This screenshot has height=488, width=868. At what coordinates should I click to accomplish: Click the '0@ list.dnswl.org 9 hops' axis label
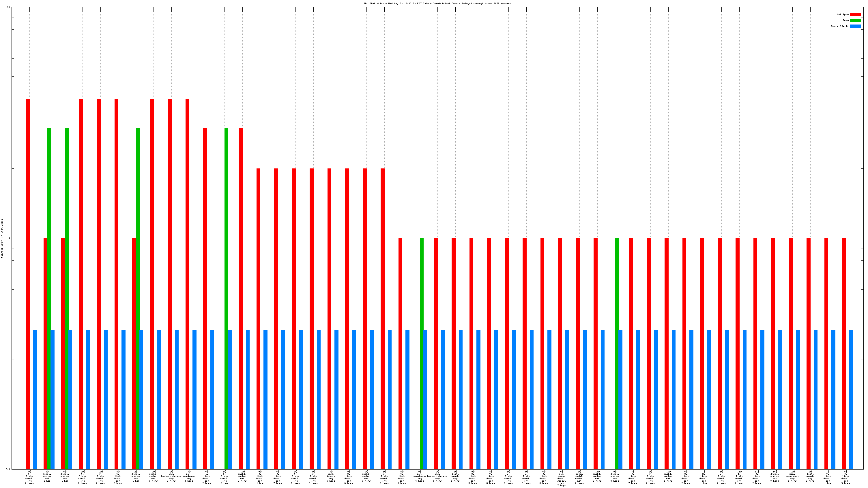810,476
